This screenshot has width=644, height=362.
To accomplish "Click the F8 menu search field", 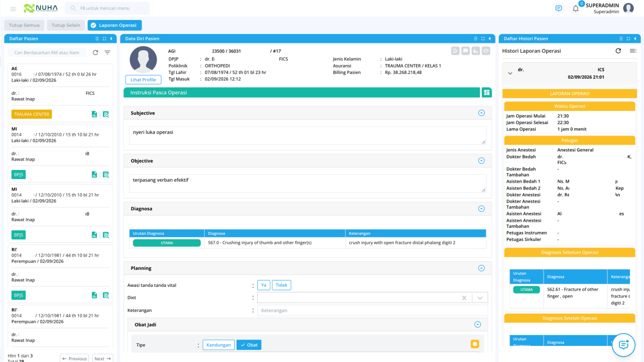I will coord(107,8).
